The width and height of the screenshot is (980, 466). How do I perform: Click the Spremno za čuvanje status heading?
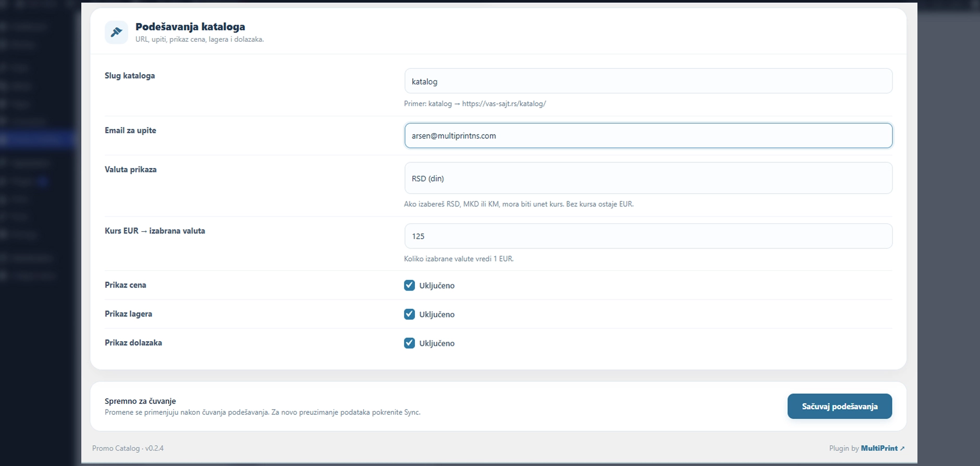pos(140,401)
